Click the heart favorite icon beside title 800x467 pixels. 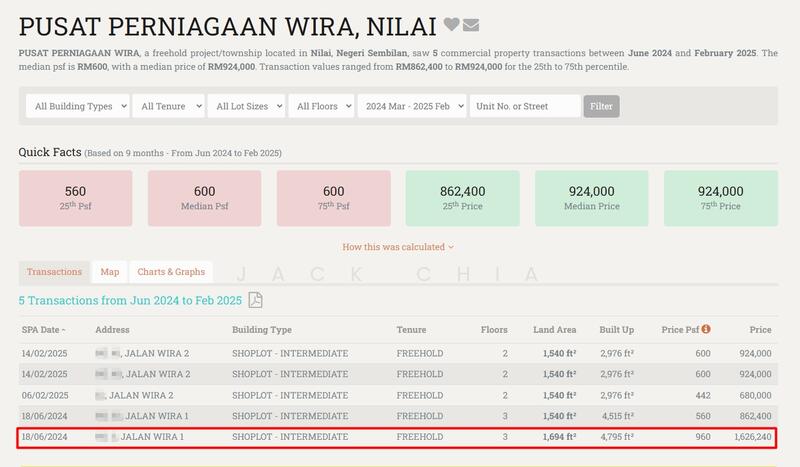click(451, 25)
